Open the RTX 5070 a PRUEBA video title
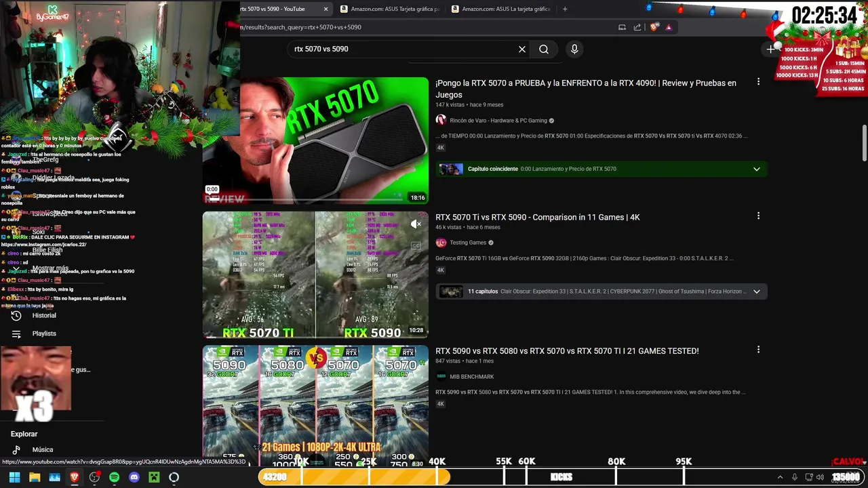Screen dimensions: 868x488 [586, 89]
